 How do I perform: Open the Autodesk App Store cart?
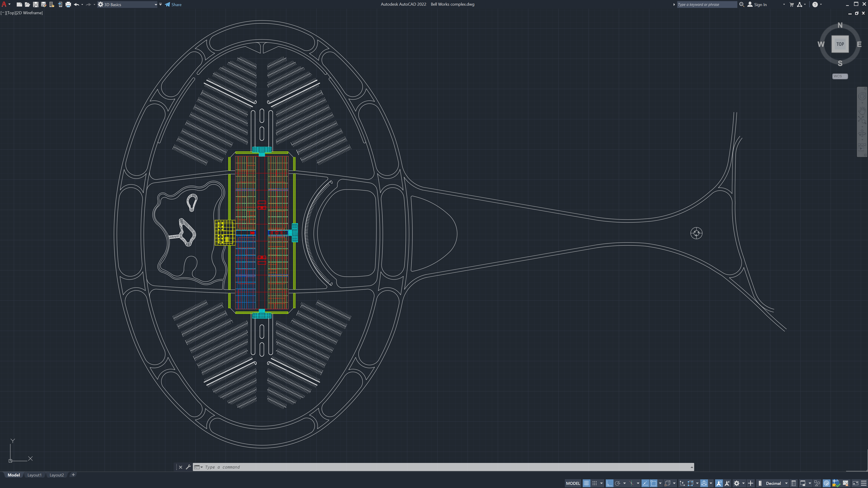(x=792, y=4)
